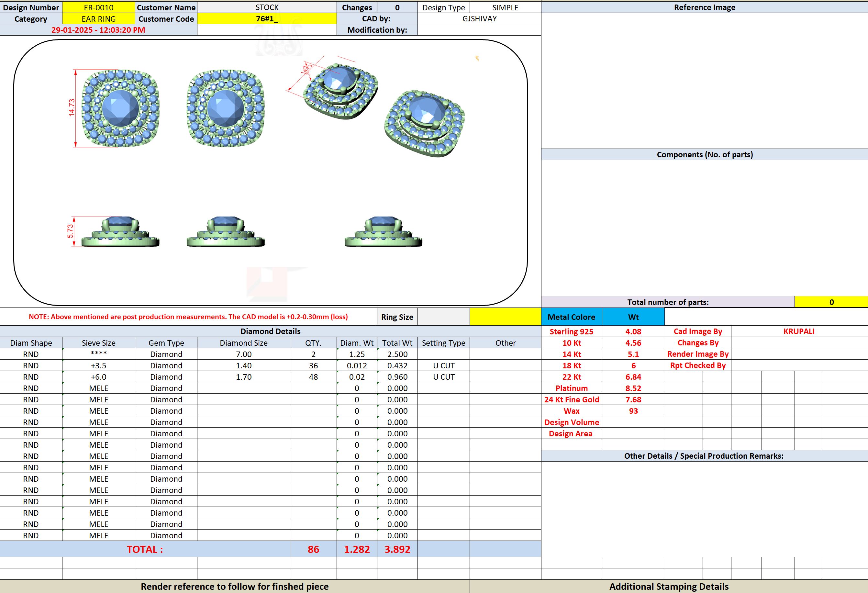This screenshot has height=593, width=868.
Task: Click the SIMPLE design type cell
Action: [x=505, y=7]
